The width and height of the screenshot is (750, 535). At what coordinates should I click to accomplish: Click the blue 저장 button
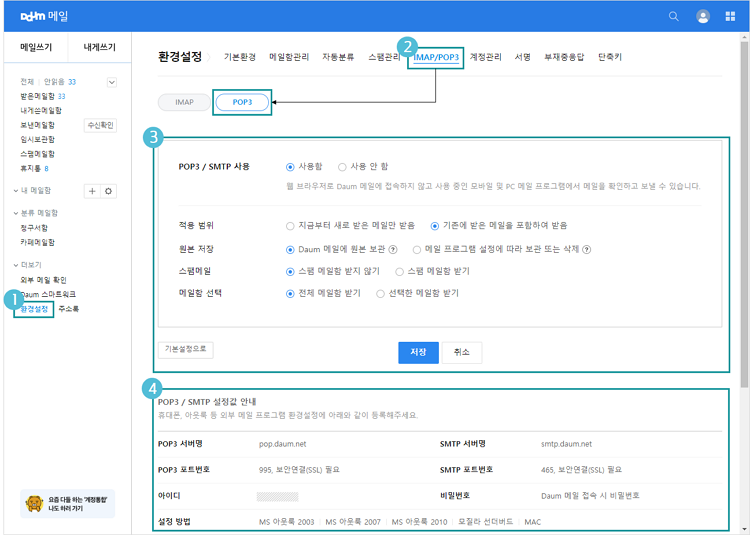(x=418, y=352)
